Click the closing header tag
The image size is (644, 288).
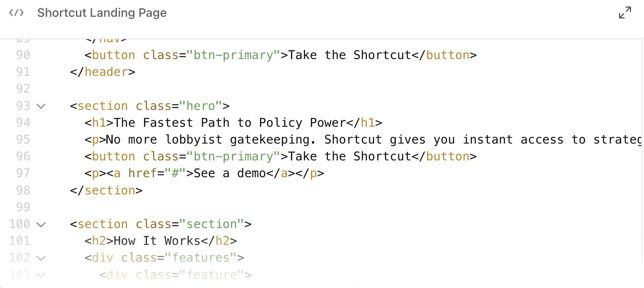click(103, 72)
